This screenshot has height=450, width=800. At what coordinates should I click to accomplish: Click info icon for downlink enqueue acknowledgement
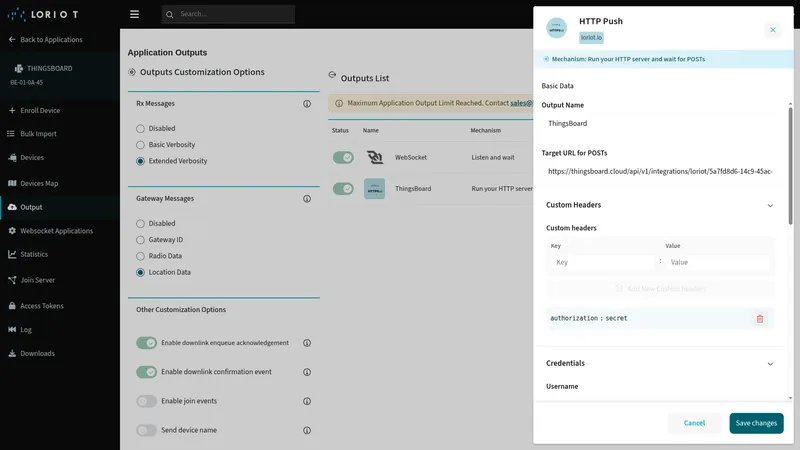click(307, 343)
